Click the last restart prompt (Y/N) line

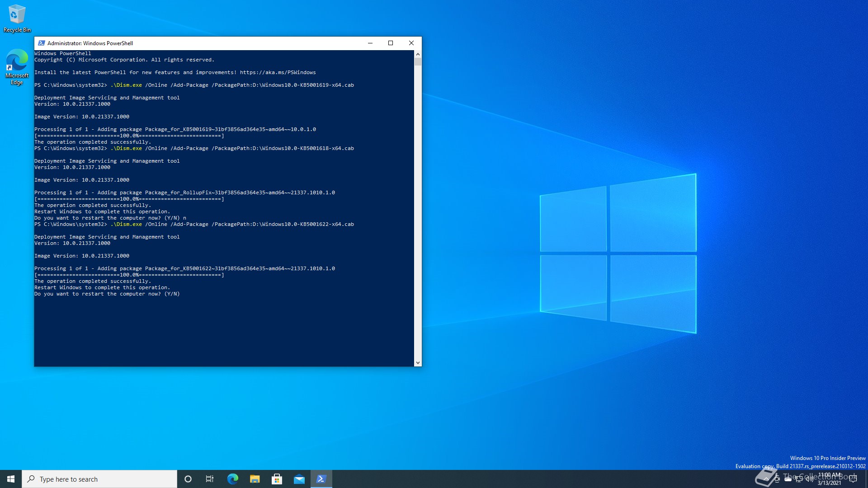[x=107, y=294]
